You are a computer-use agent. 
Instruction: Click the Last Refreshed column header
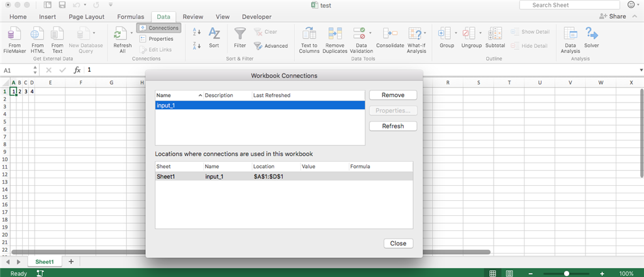pos(308,95)
